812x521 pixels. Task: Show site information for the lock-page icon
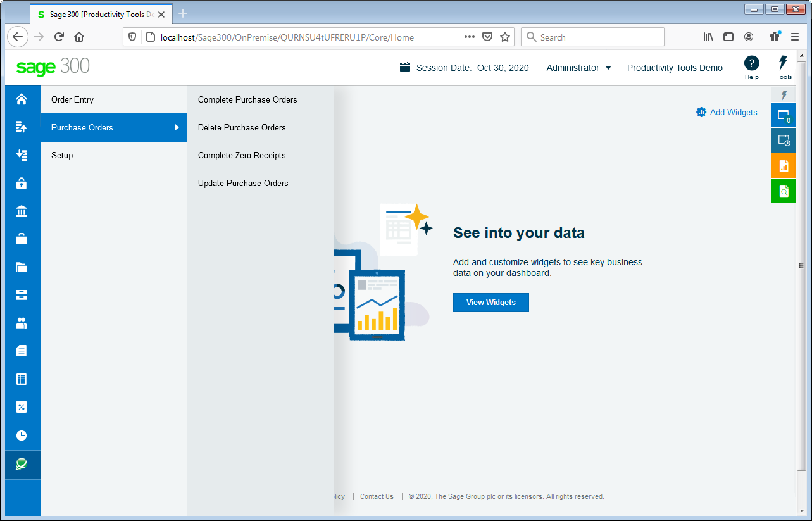[150, 37]
